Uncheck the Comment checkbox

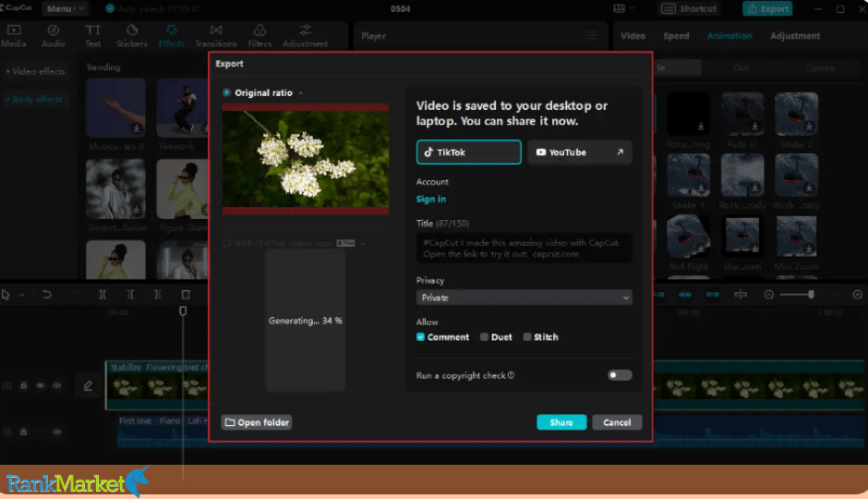point(421,336)
